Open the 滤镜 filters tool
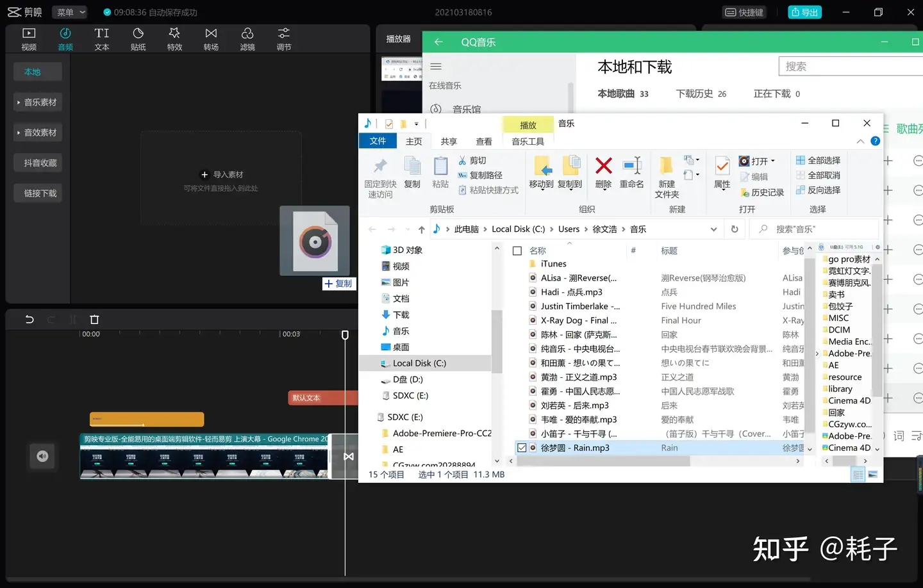This screenshot has height=588, width=923. click(x=247, y=38)
